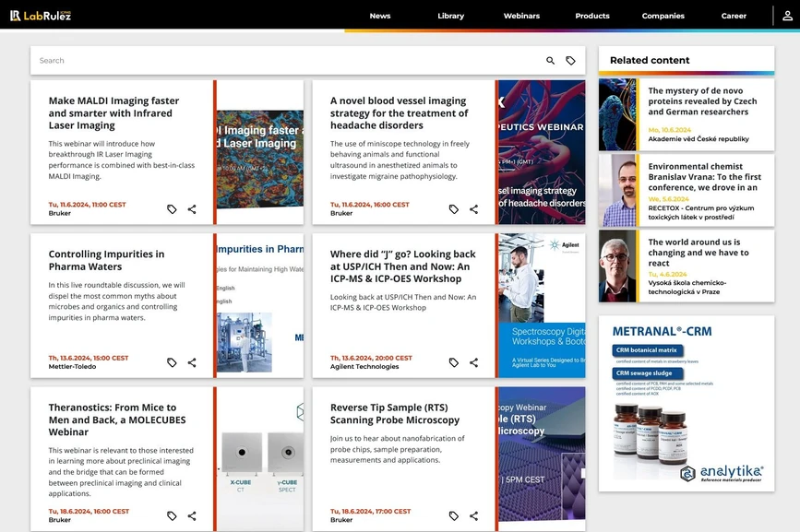Screen dimensions: 800x532
Task: Click RTS Microscopy webinar thumbnail
Action: [542, 458]
